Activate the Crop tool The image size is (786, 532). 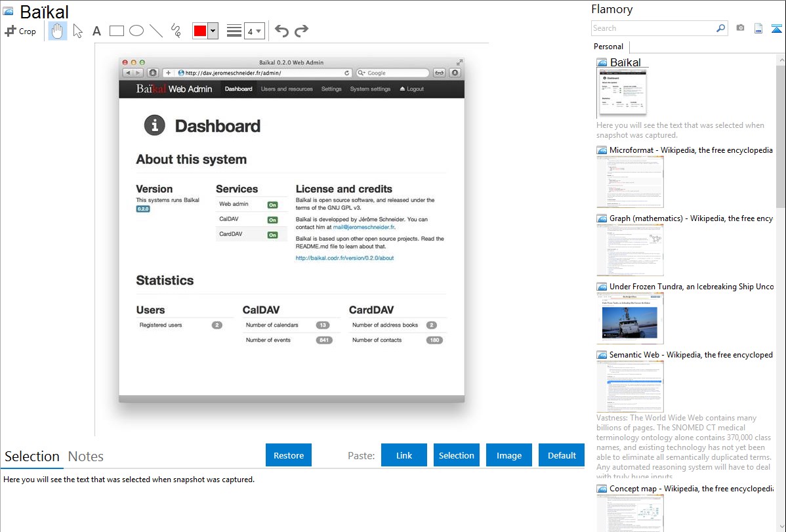coord(20,31)
